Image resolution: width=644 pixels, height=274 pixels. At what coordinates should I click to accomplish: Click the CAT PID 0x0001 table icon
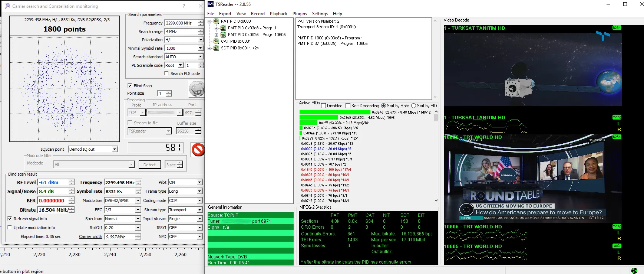pos(216,41)
